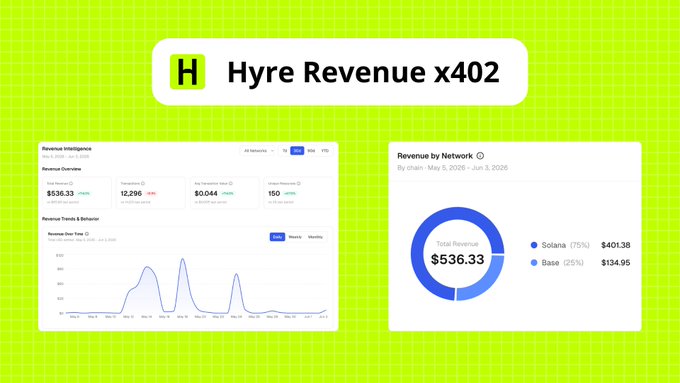
Task: Click the $536.33 value in Total Revenue card
Action: [x=60, y=193]
